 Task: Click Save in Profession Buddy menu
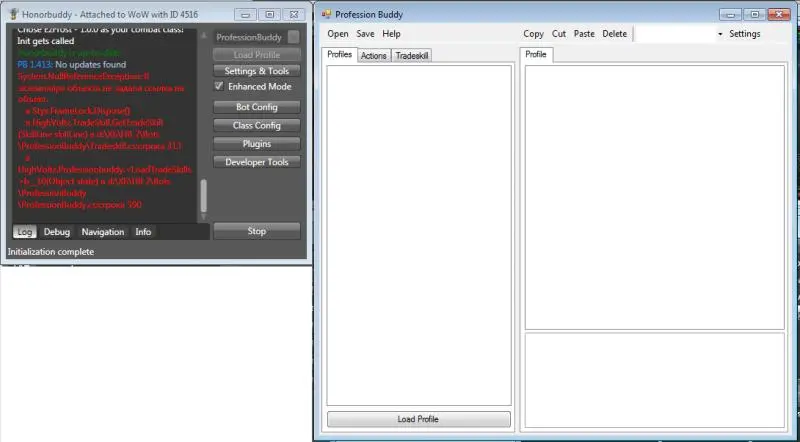pyautogui.click(x=365, y=34)
